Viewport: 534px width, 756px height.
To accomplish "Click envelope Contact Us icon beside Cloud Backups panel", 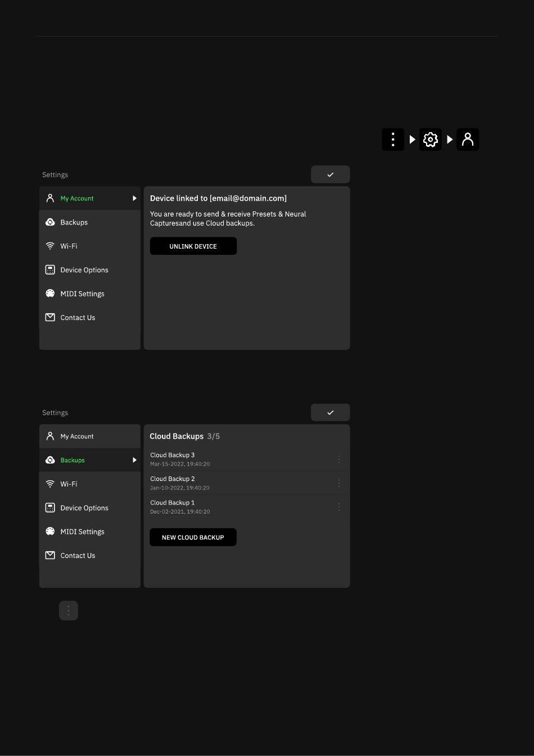I will [x=50, y=555].
